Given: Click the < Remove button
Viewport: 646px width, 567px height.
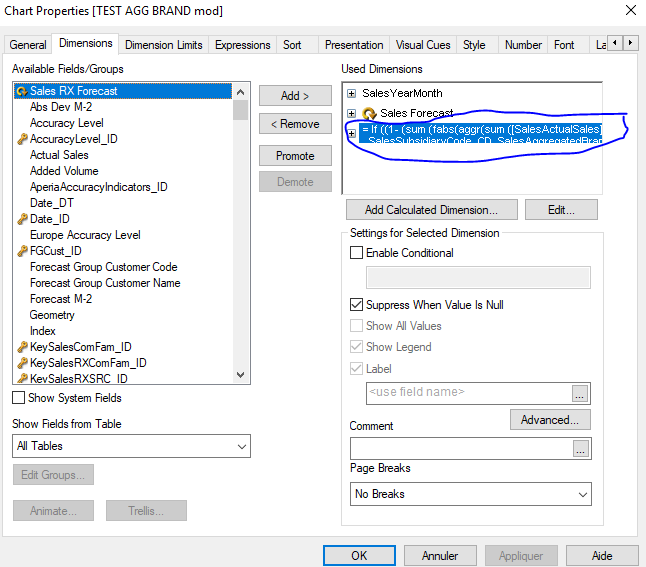Looking at the screenshot, I should [x=295, y=124].
